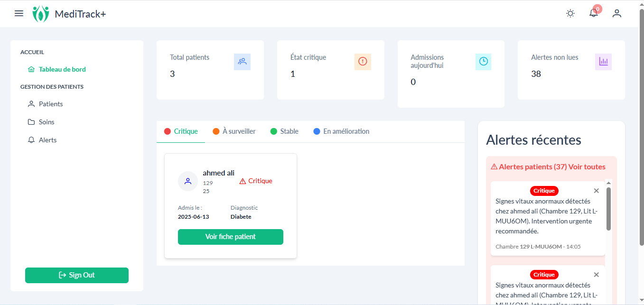
Task: Click the admission date 2025-06-13
Action: [x=194, y=217]
